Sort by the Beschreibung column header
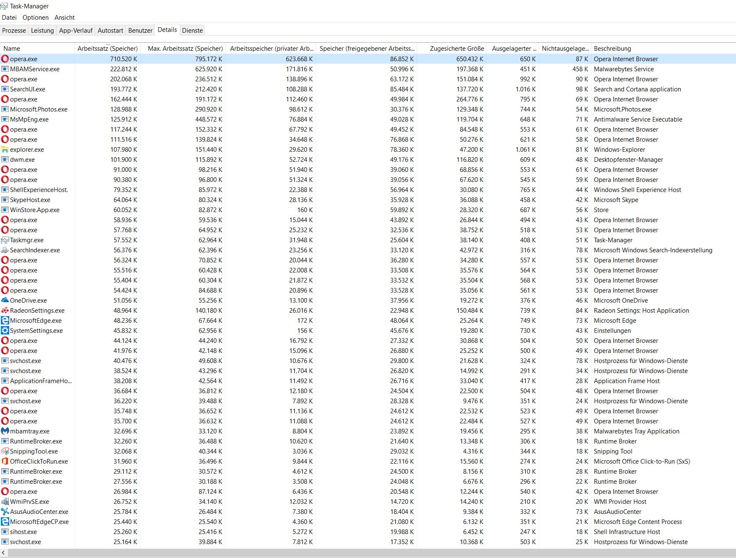 point(663,49)
